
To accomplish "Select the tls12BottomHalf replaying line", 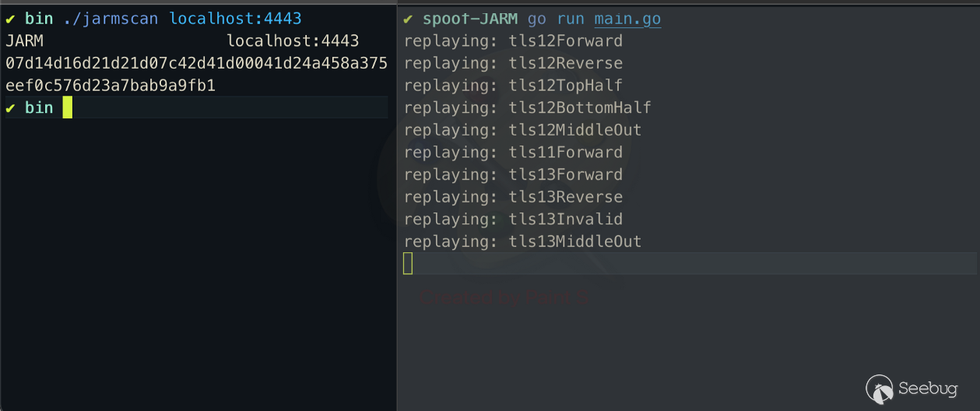I will click(527, 107).
